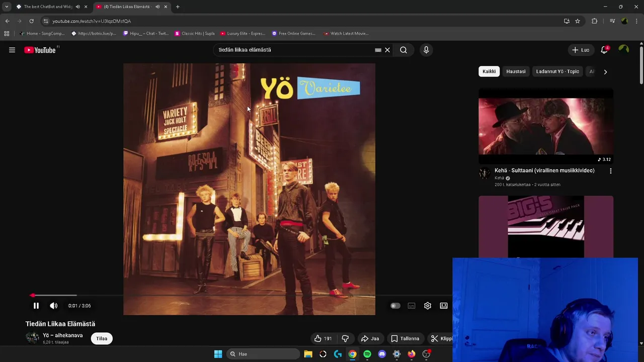Pause the video playback
Viewport: 644px width, 362px height.
tap(36, 306)
